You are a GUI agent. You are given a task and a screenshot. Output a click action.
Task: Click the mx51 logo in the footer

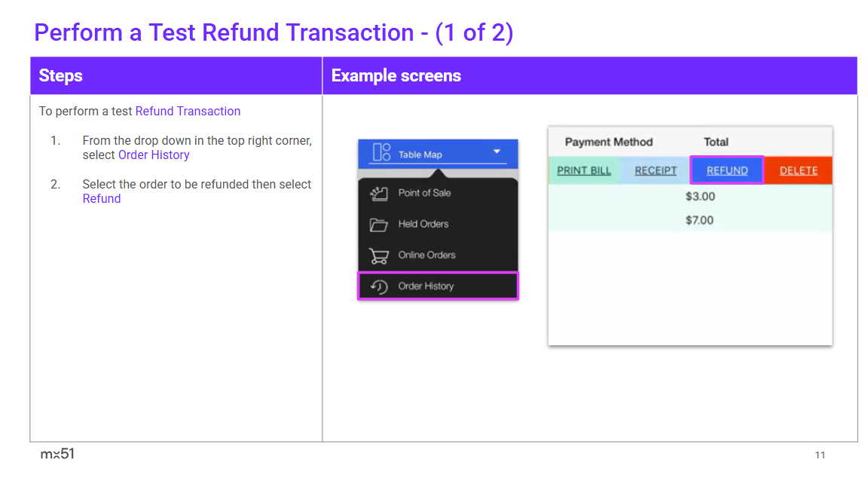click(x=57, y=454)
